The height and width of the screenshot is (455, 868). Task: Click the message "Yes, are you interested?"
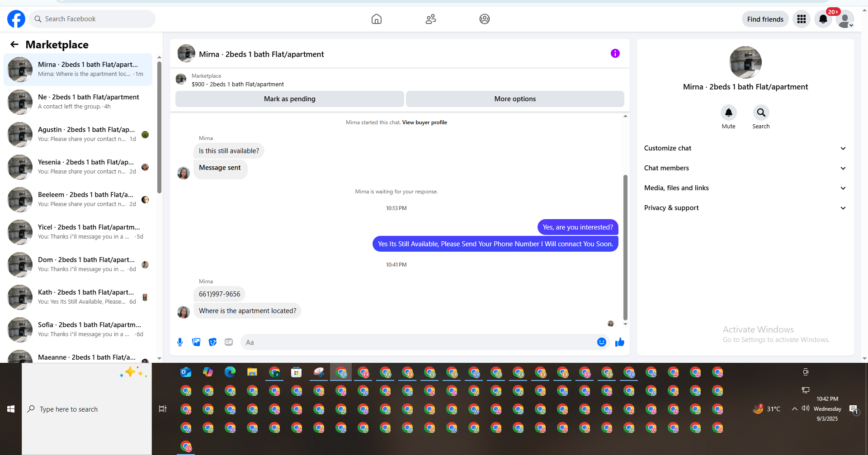578,227
